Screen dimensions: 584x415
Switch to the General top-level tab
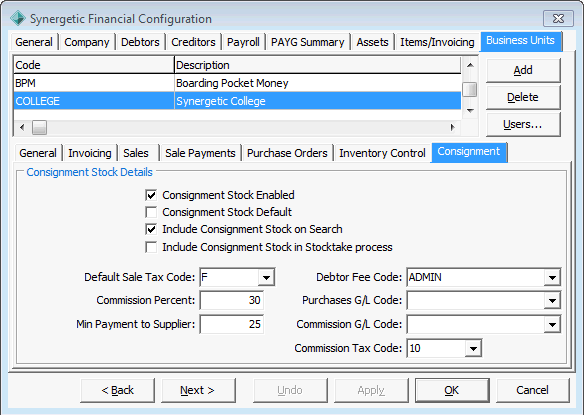pos(34,42)
